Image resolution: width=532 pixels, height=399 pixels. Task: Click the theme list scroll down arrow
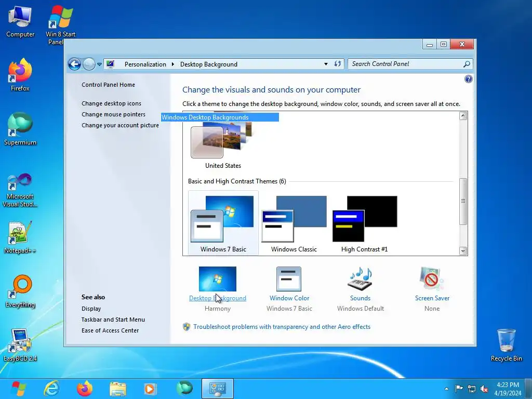[463, 251]
